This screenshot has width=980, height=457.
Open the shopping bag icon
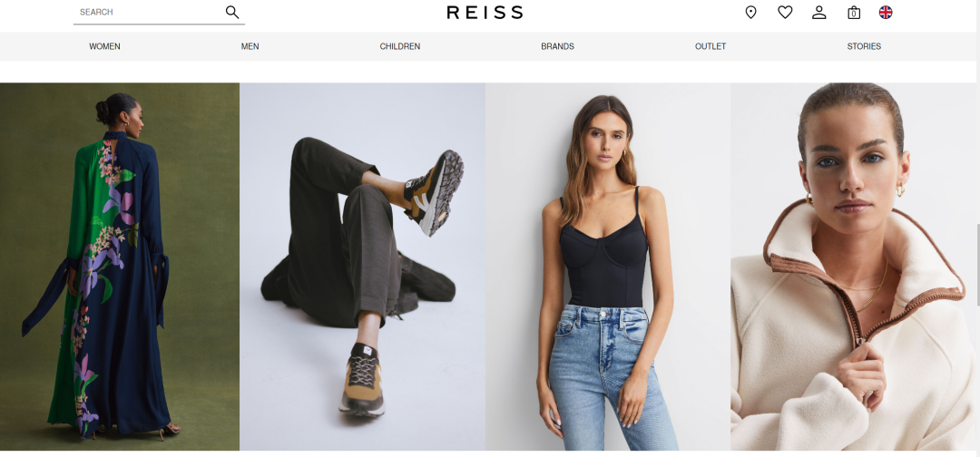coord(854,13)
